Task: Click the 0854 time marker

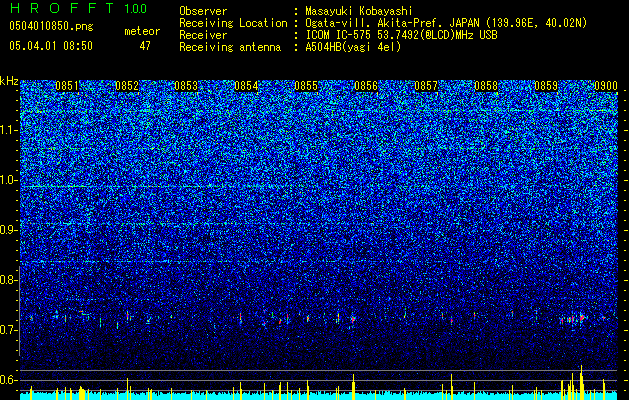Action: tap(246, 86)
